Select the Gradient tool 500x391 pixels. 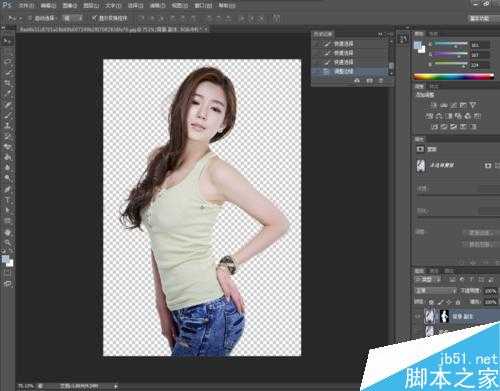click(x=7, y=158)
